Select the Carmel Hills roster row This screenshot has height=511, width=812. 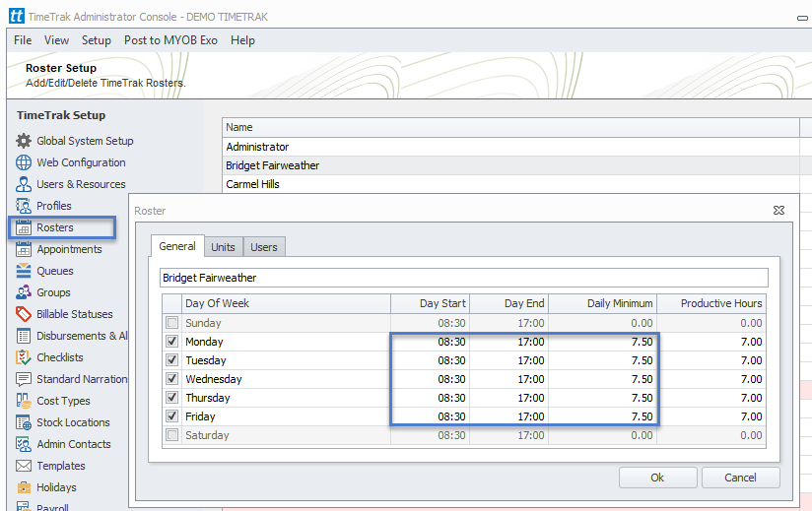511,184
